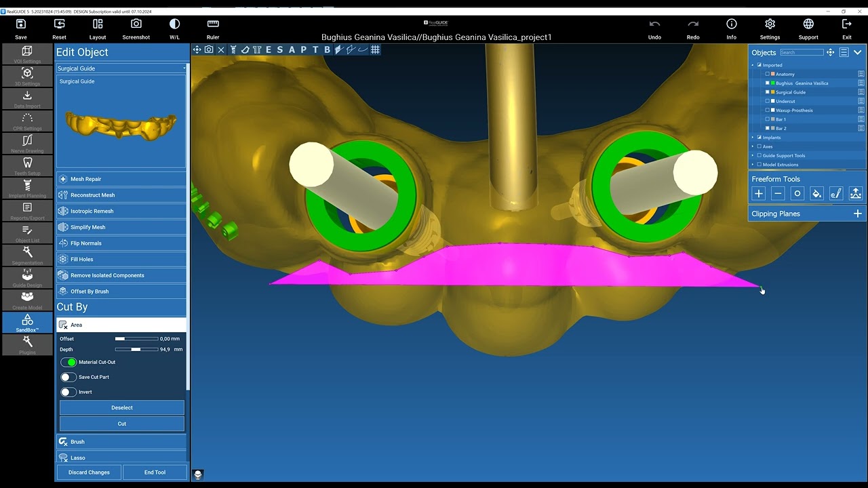The image size is (868, 488).
Task: Choose the Brush cut mode
Action: (121, 442)
